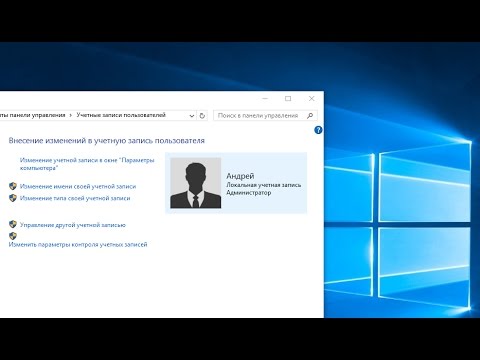Click shield icon beside Изменение типа link
The width and height of the screenshot is (480, 360).
click(x=13, y=198)
